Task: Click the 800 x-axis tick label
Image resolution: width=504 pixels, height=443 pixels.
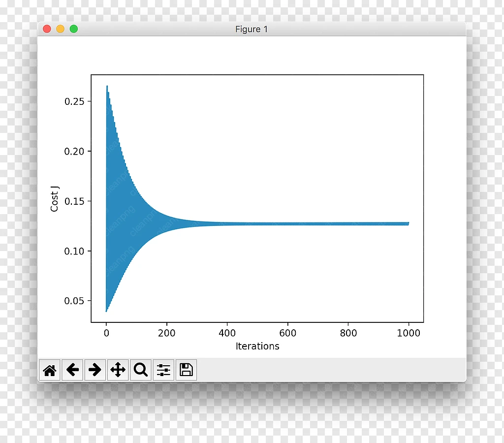Action: click(x=348, y=333)
